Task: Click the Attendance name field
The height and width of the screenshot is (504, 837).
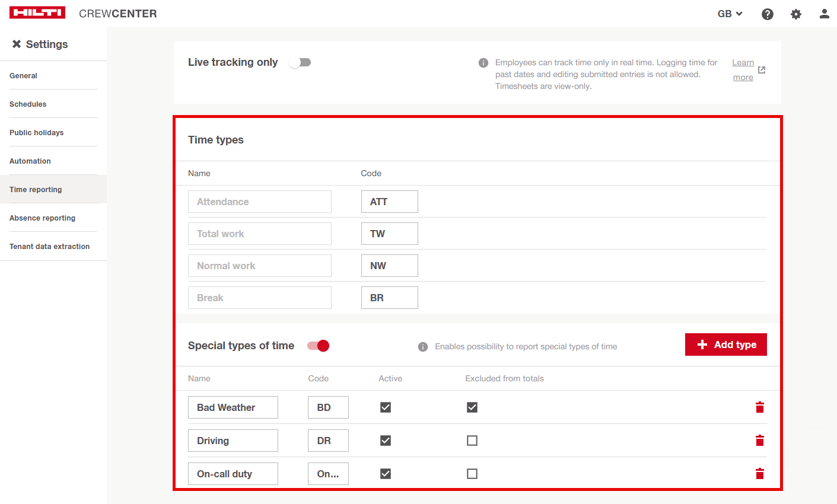Action: point(260,202)
